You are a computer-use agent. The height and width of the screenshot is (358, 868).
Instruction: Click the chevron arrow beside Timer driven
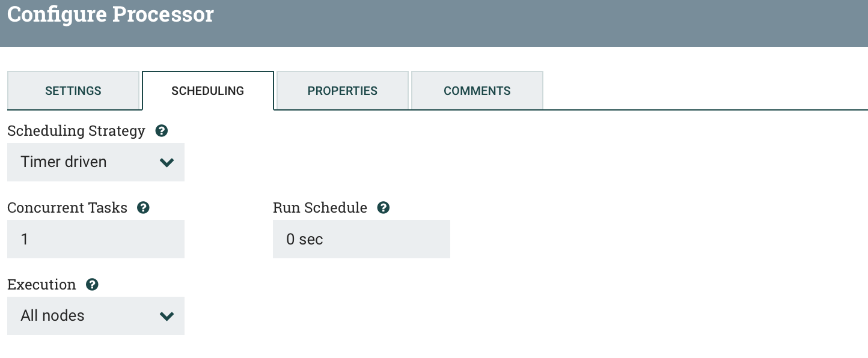pos(167,162)
